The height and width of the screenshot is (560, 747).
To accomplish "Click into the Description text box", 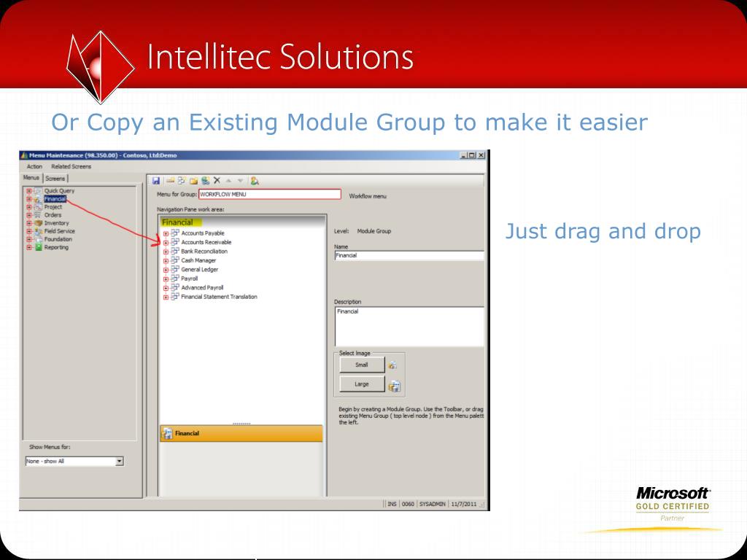I will [409, 326].
